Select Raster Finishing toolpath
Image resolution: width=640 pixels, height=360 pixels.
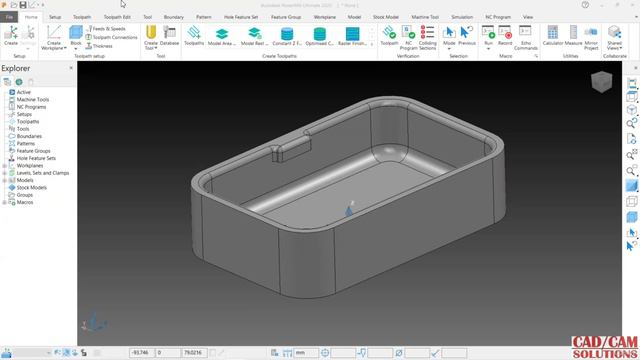tap(352, 36)
